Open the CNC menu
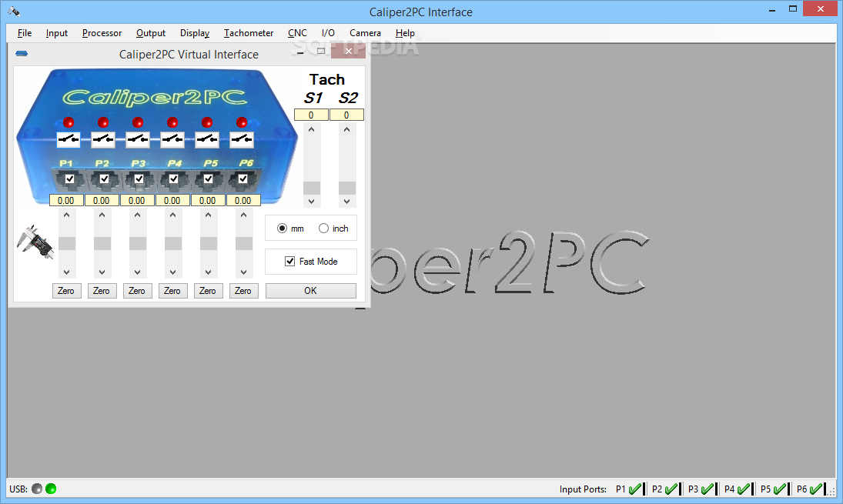This screenshot has width=843, height=504. (x=297, y=33)
